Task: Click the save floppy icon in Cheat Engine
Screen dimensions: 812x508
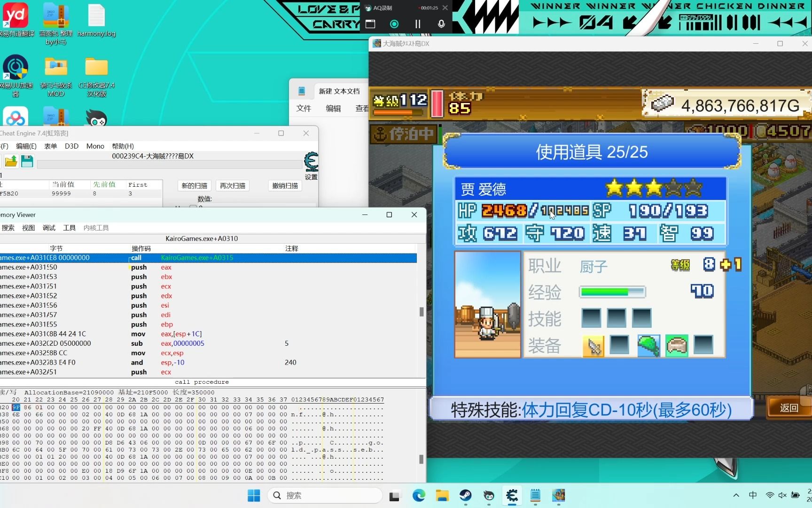Action: (x=27, y=161)
